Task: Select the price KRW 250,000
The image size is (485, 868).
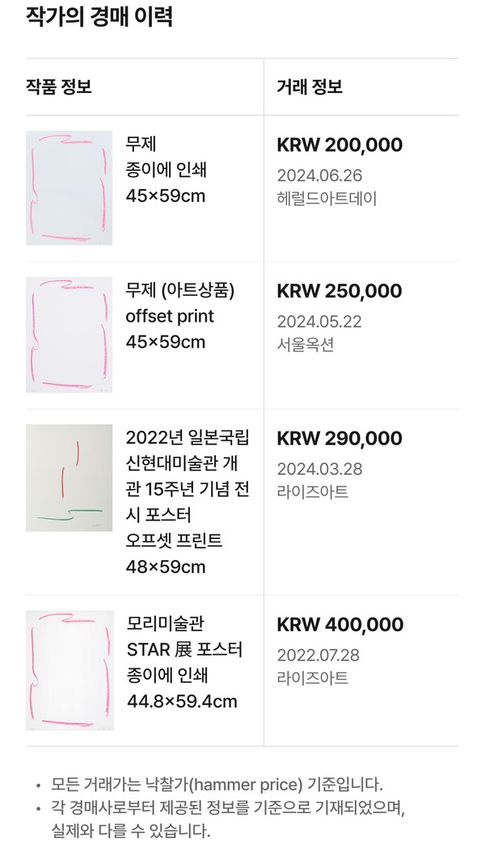Action: 339,292
